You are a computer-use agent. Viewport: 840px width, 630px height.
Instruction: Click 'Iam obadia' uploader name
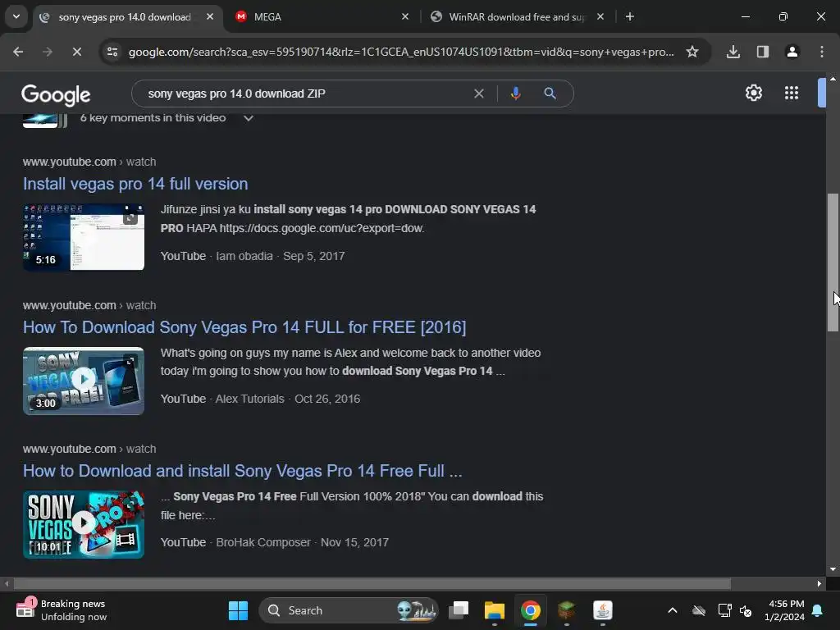coord(244,256)
